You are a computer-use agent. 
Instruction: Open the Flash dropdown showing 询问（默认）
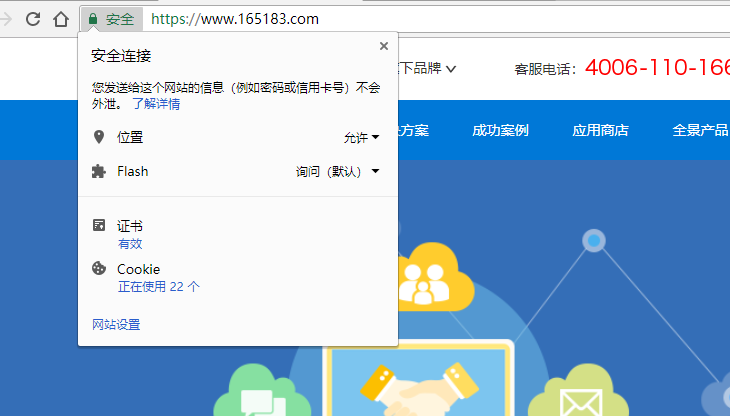click(338, 172)
